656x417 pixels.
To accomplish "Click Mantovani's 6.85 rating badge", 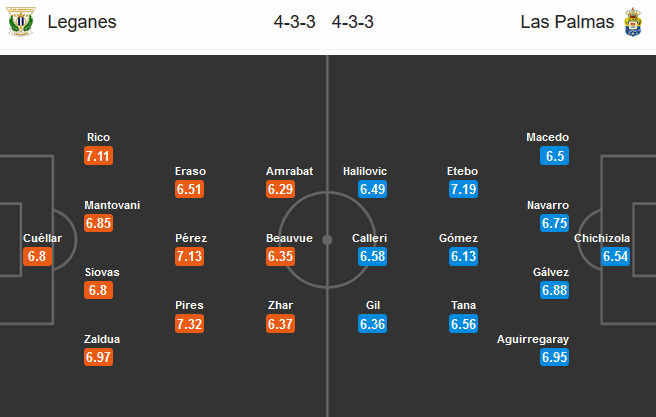I will click(x=99, y=223).
